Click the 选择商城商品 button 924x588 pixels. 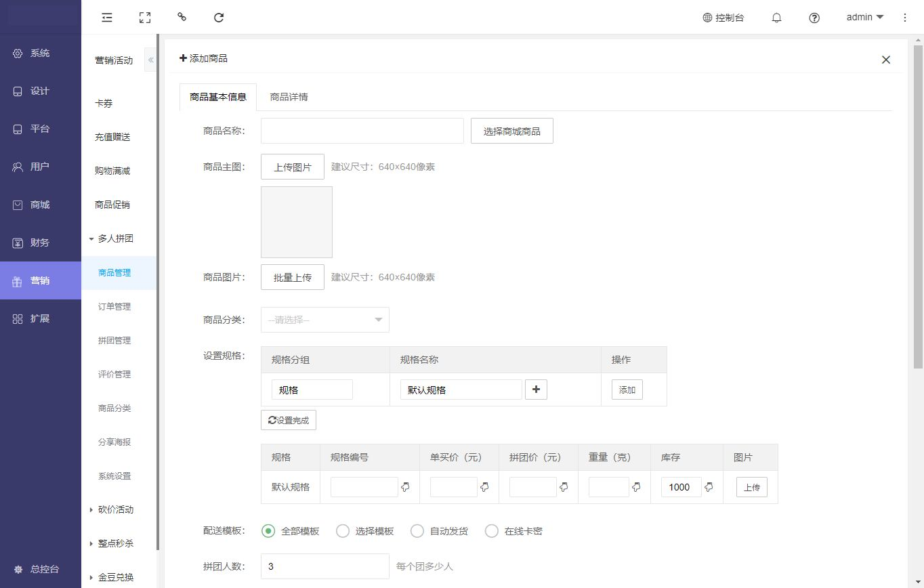[511, 131]
